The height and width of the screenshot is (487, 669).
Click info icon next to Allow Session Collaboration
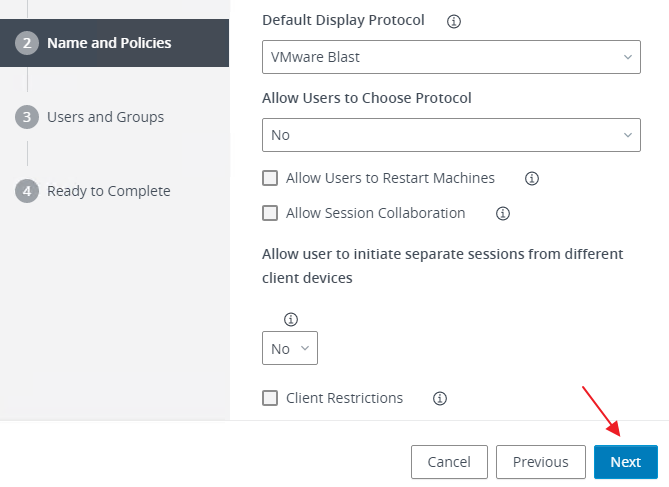pos(503,213)
